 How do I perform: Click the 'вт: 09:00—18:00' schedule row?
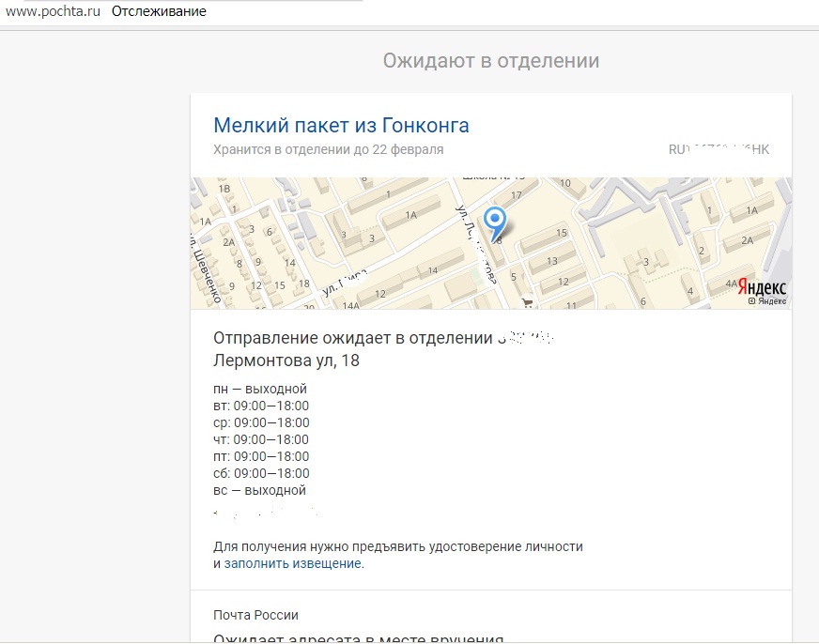(x=260, y=406)
